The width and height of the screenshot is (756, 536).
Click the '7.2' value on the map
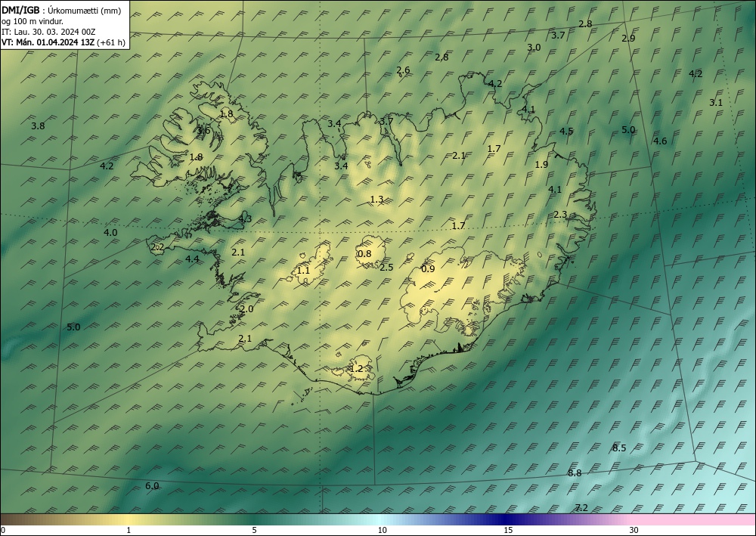click(581, 507)
